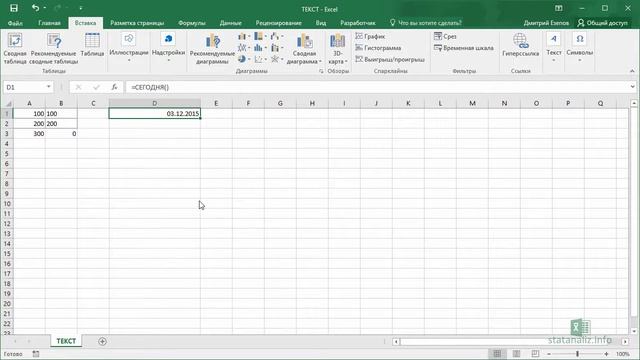Insert a line chart icon

tap(242, 48)
